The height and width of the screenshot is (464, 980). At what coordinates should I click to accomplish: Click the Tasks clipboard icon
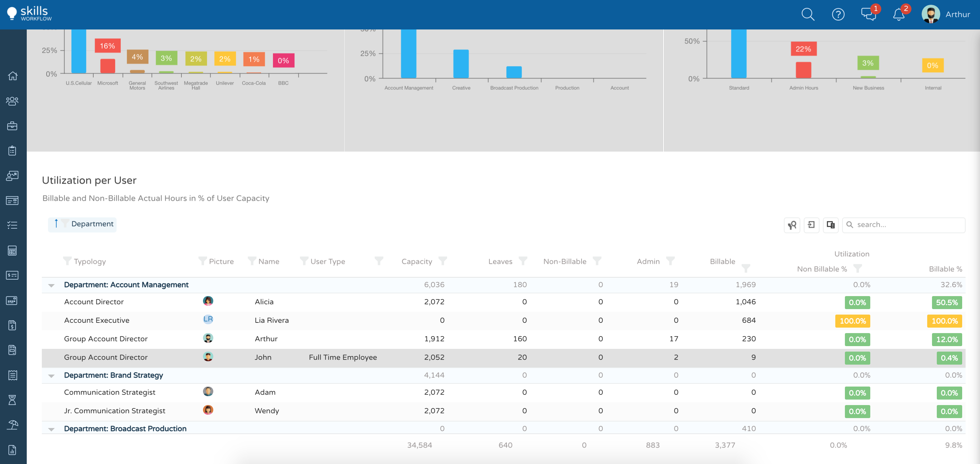pos(13,150)
